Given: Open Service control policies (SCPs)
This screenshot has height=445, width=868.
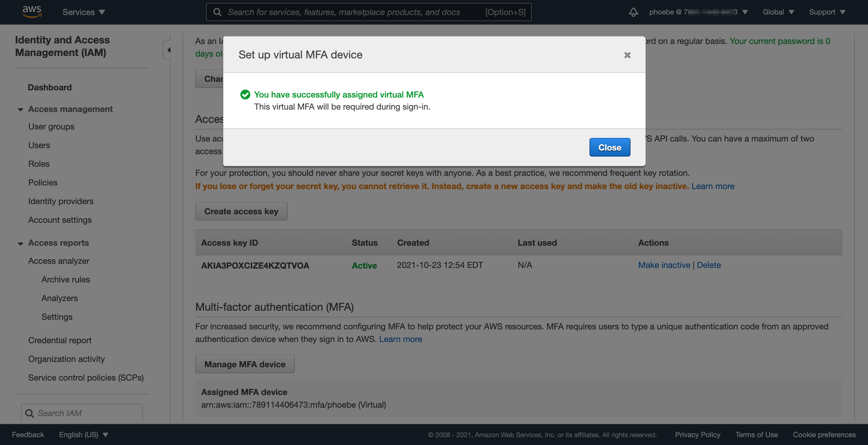Looking at the screenshot, I should tap(86, 378).
